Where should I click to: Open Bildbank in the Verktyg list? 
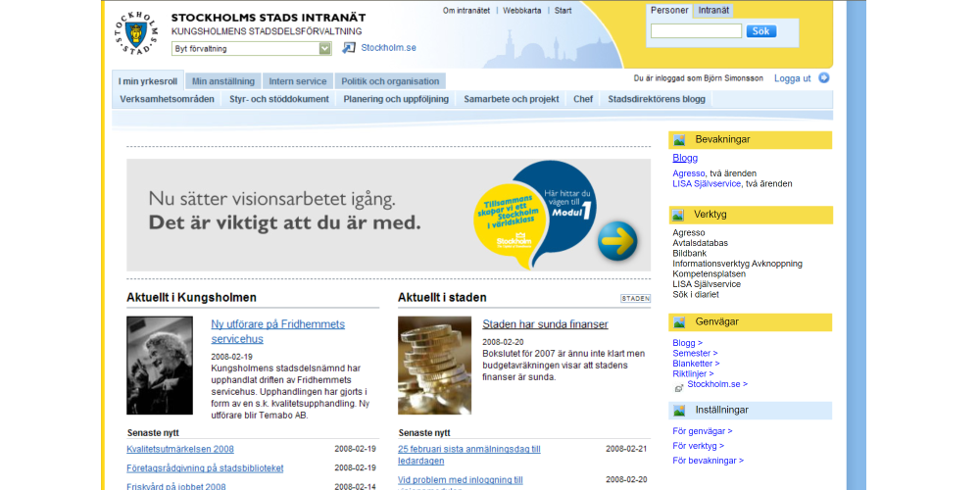click(x=689, y=253)
